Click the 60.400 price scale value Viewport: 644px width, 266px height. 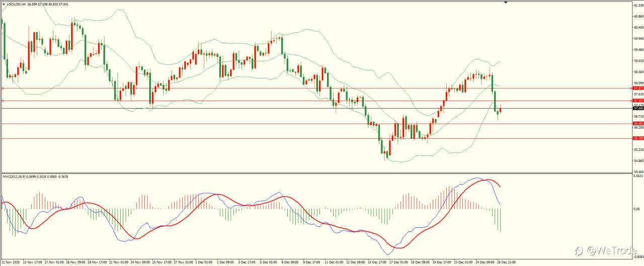click(x=639, y=27)
